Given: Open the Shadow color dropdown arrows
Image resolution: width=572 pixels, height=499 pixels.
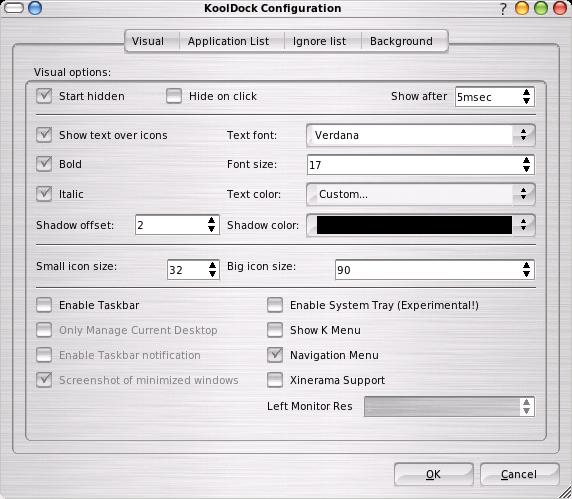Looking at the screenshot, I should pos(523,225).
